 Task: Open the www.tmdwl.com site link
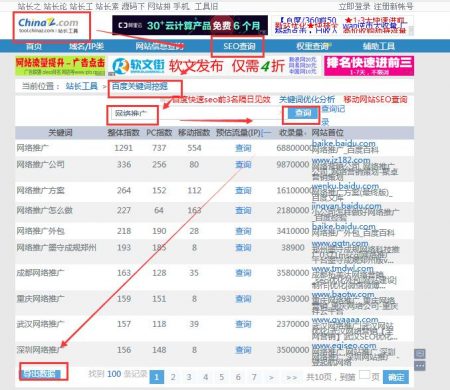[x=342, y=268]
